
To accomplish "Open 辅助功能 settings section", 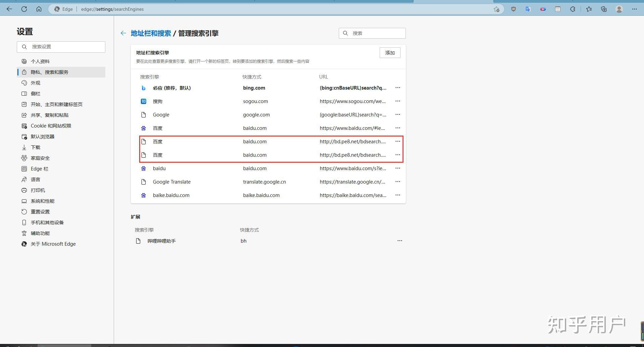I will (x=61, y=233).
